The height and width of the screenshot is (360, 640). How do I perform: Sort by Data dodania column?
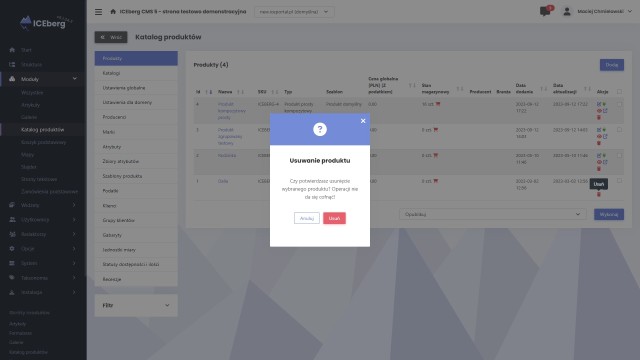tap(543, 89)
